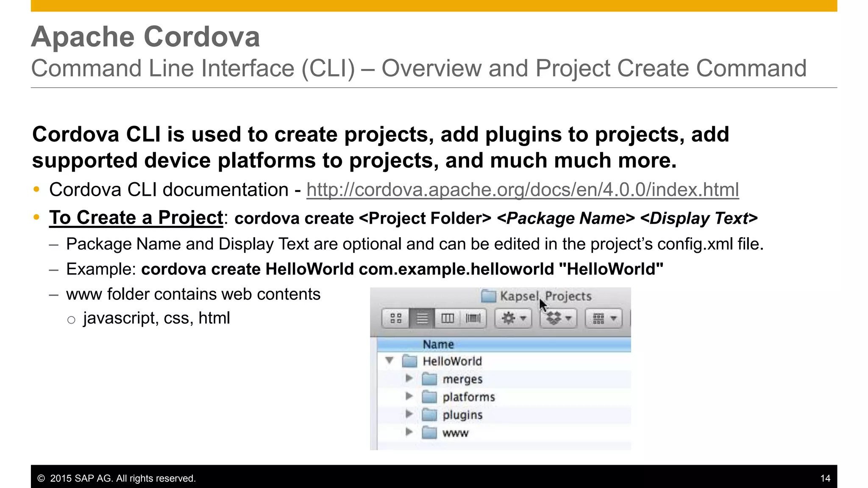Select the www folder icon
The height and width of the screenshot is (488, 868).
(x=429, y=433)
